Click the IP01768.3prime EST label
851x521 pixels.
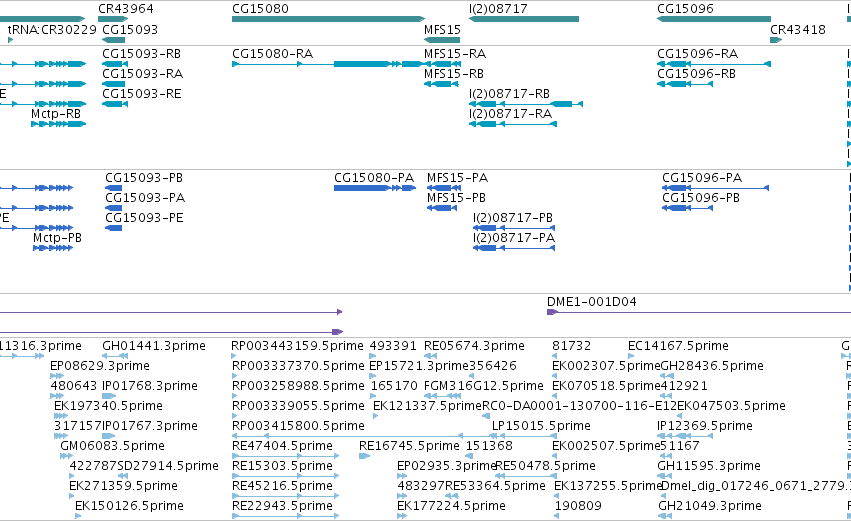pyautogui.click(x=150, y=386)
